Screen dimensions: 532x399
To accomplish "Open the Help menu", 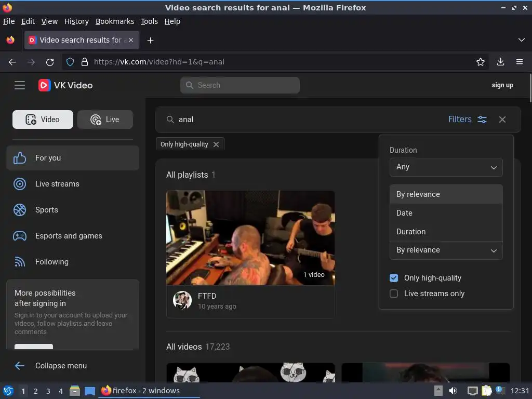I will pos(172,21).
